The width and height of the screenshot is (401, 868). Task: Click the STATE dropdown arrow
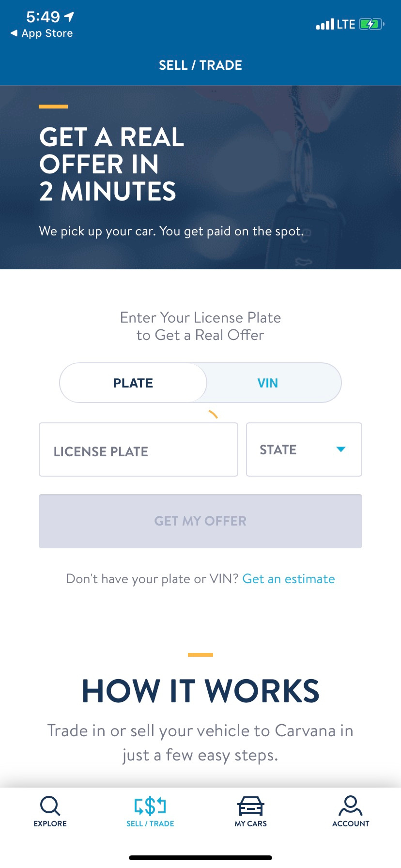(x=341, y=449)
